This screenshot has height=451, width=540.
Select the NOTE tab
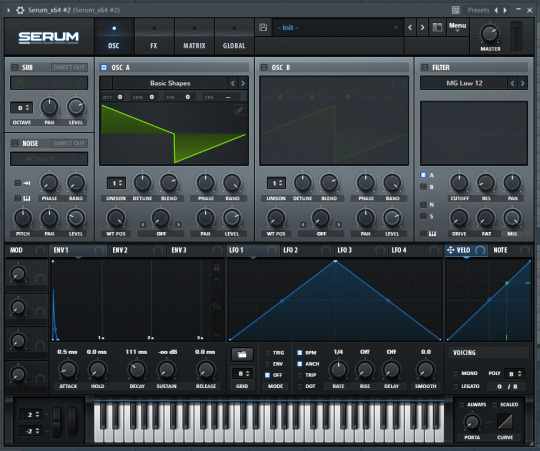pos(511,250)
